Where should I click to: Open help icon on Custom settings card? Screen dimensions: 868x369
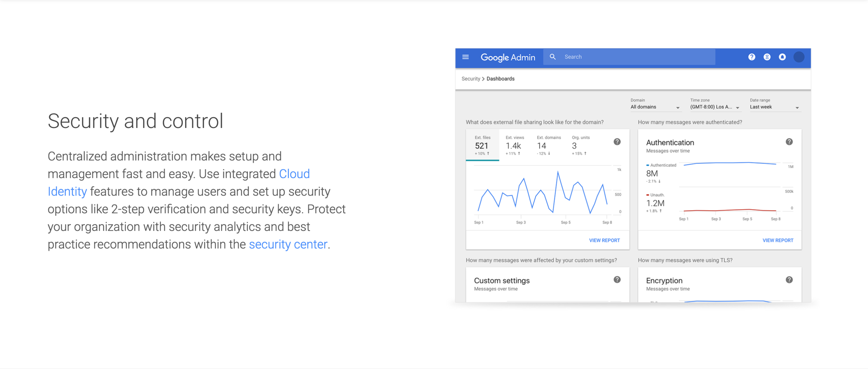(x=617, y=280)
